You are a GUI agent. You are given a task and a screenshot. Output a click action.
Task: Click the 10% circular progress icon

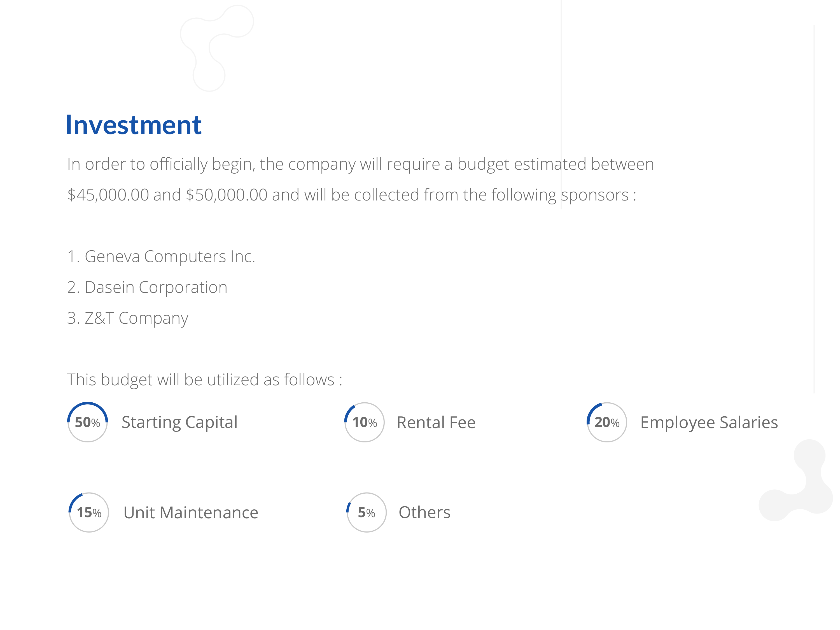365,422
